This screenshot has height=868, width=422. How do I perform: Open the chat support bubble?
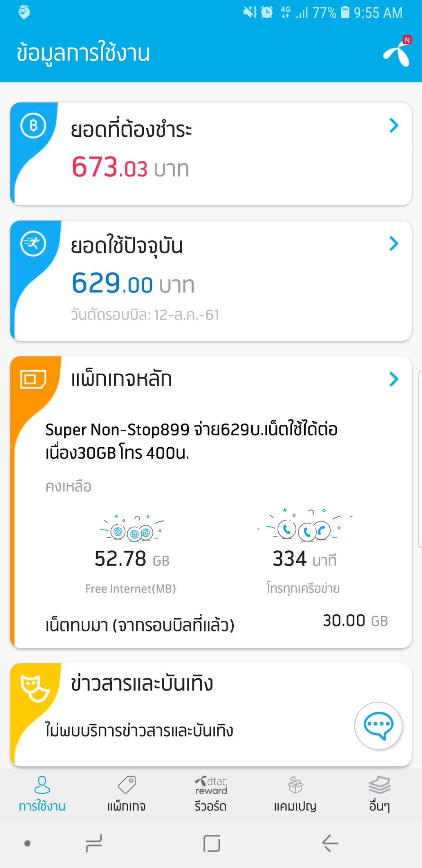(x=378, y=725)
